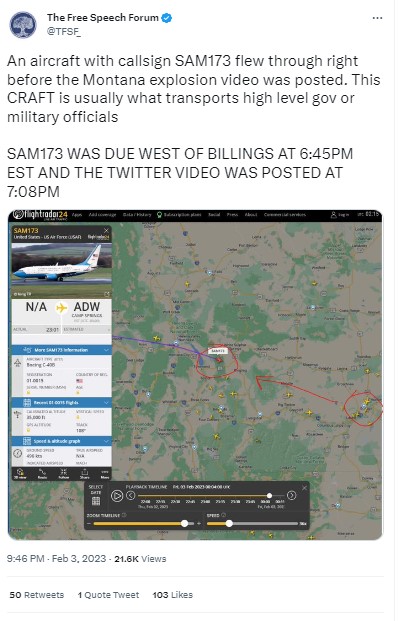Click the playback Speed slider handle
411x621 pixels.
[229, 523]
